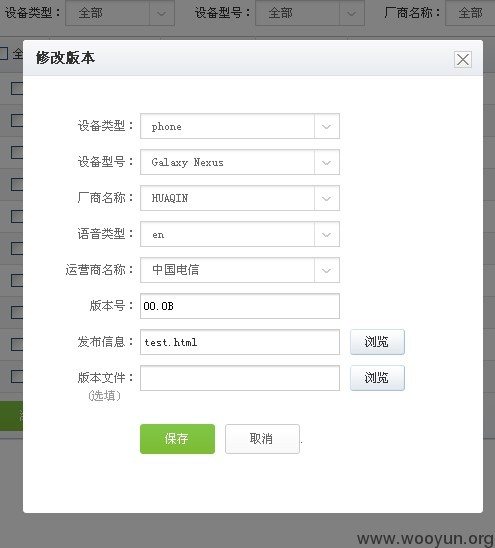The image size is (495, 548).
Task: Browse for 发布信息 file with 浏览
Action: click(x=377, y=342)
